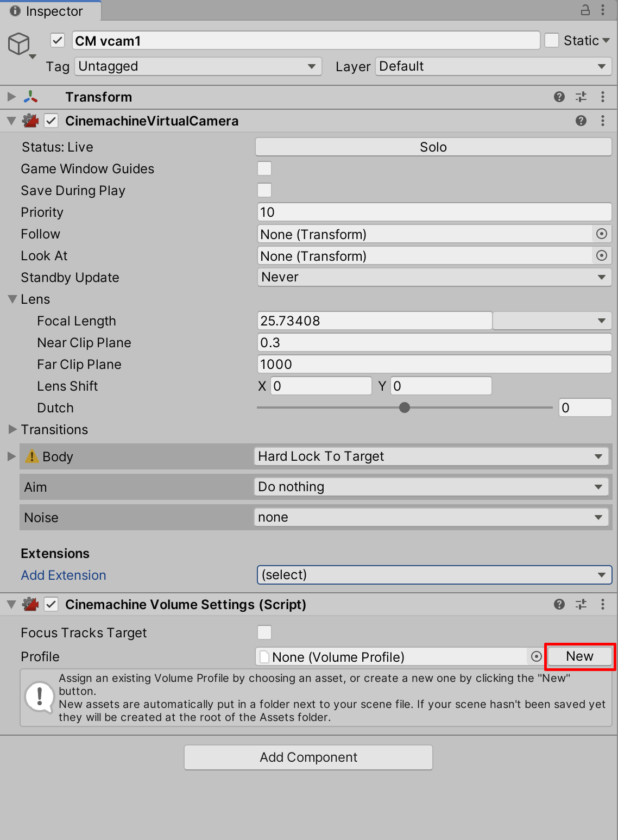Click the Inspector lock icon
618x840 pixels.
point(585,10)
